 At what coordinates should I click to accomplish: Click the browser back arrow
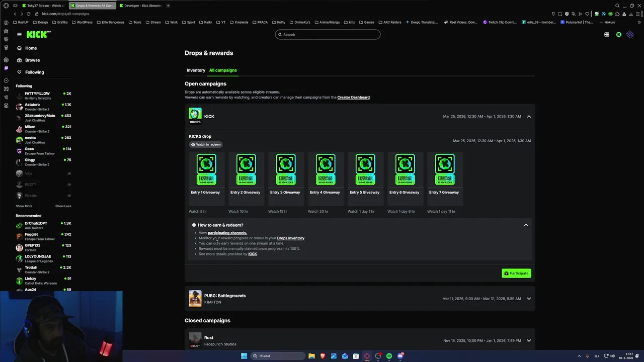[15, 14]
